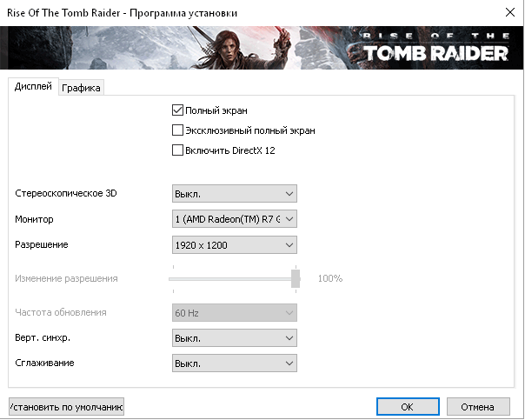Image resolution: width=525 pixels, height=420 pixels.
Task: Click the Отмена button
Action: click(x=478, y=407)
